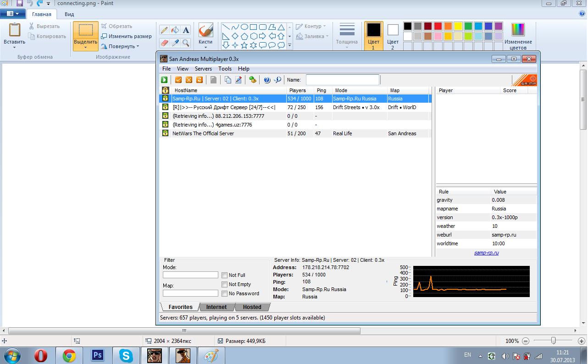Switch to the Вид ribbon tab in Paint
The width and height of the screenshot is (588, 364).
pos(69,14)
